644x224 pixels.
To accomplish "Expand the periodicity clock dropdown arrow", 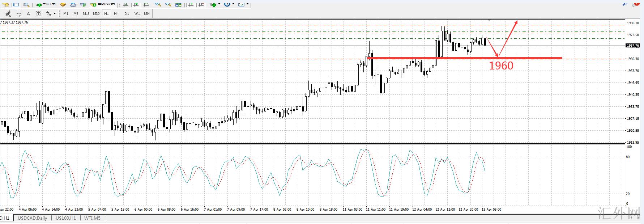I will pos(233,4).
